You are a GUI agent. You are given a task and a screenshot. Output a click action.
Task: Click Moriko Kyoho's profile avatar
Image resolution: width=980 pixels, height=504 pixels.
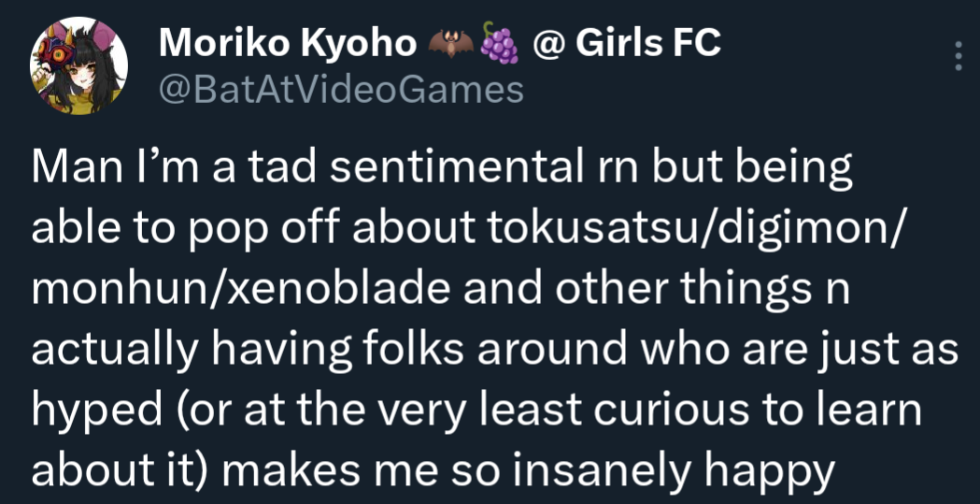click(x=79, y=64)
